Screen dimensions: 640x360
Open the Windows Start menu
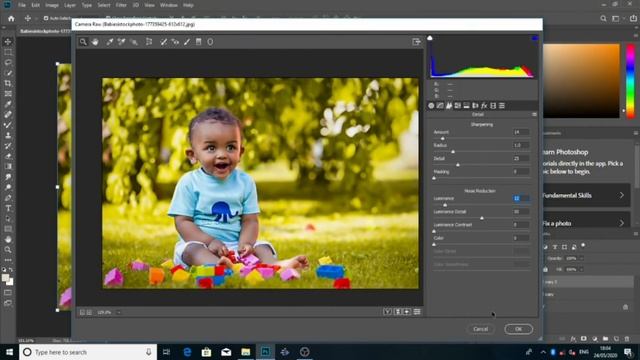click(x=9, y=352)
